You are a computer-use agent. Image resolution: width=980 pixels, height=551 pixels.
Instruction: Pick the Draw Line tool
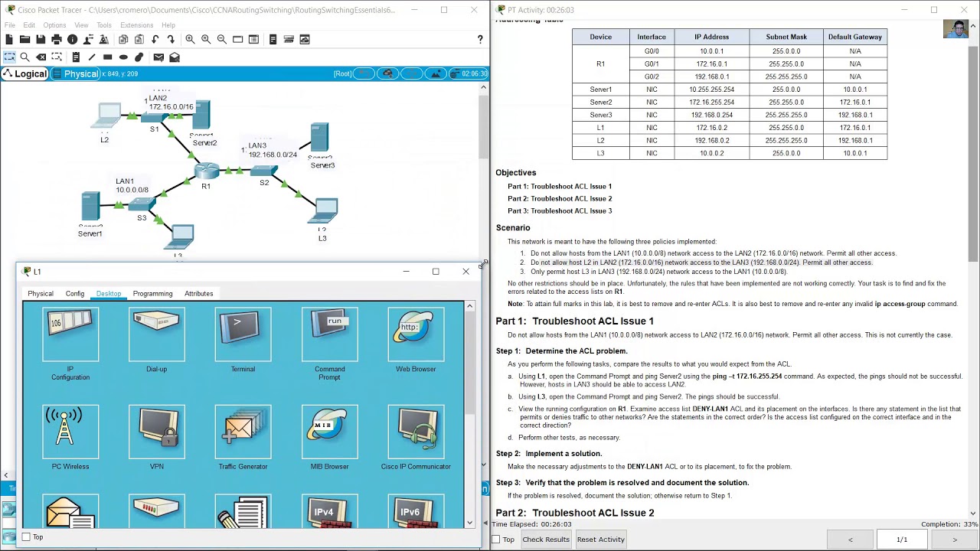tap(92, 57)
